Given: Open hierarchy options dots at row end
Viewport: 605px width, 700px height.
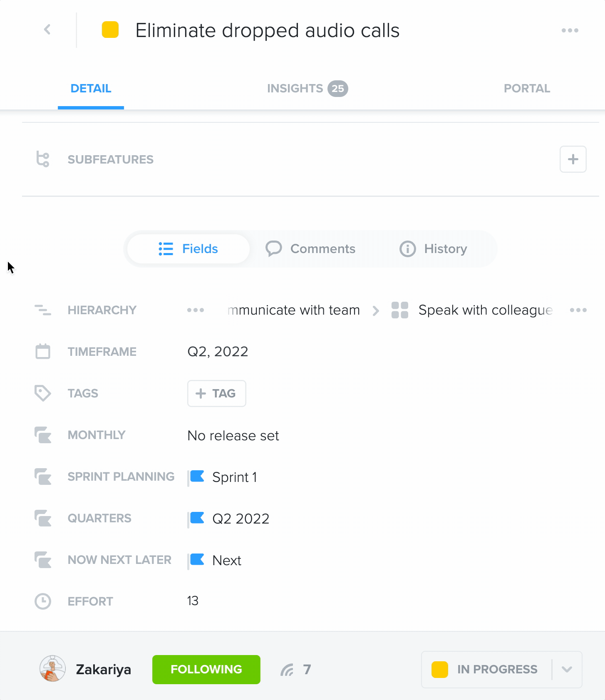Looking at the screenshot, I should pyautogui.click(x=578, y=310).
